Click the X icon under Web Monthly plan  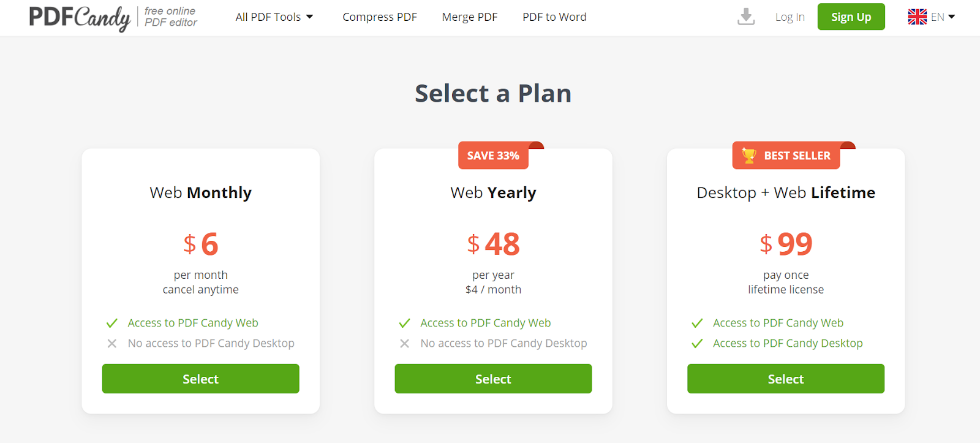pos(112,344)
